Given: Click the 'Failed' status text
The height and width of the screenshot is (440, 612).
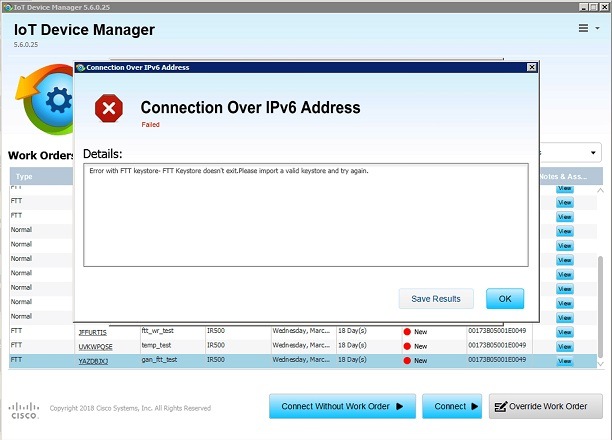Looking at the screenshot, I should 150,125.
